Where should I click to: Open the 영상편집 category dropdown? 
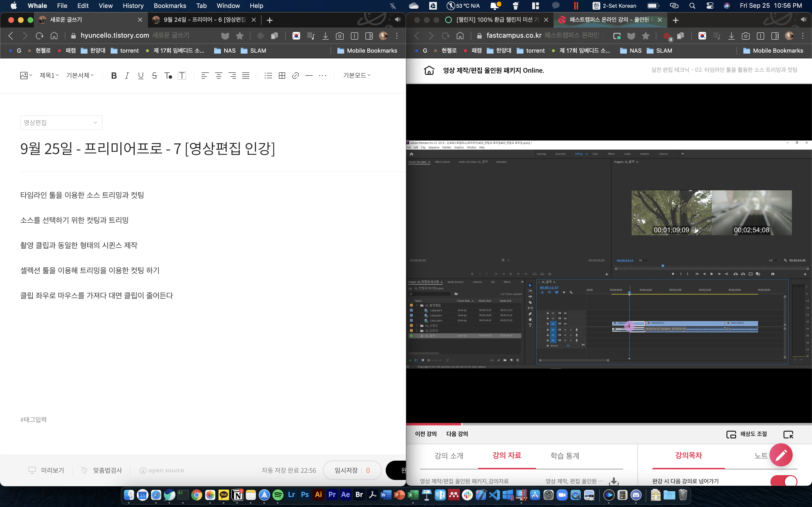click(x=61, y=123)
